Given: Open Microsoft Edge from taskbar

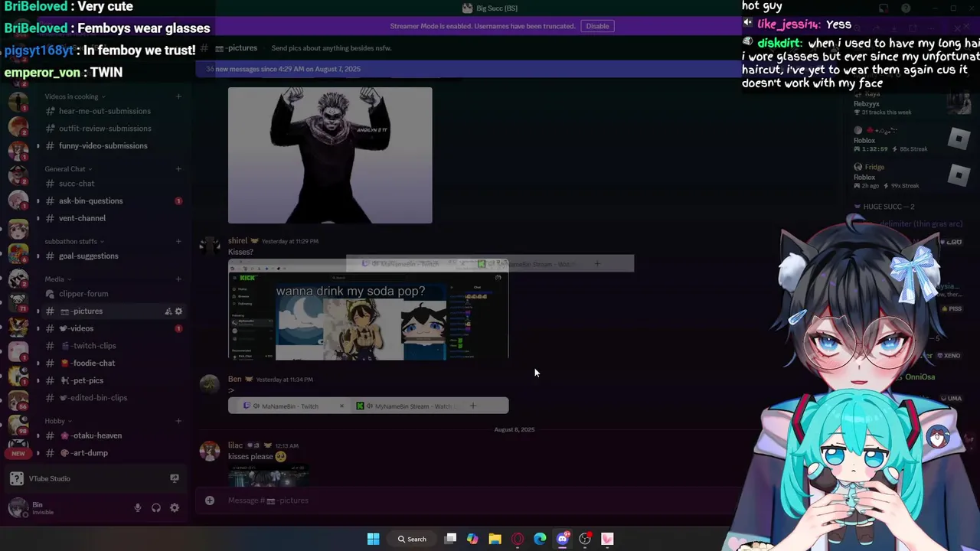Looking at the screenshot, I should click(540, 539).
